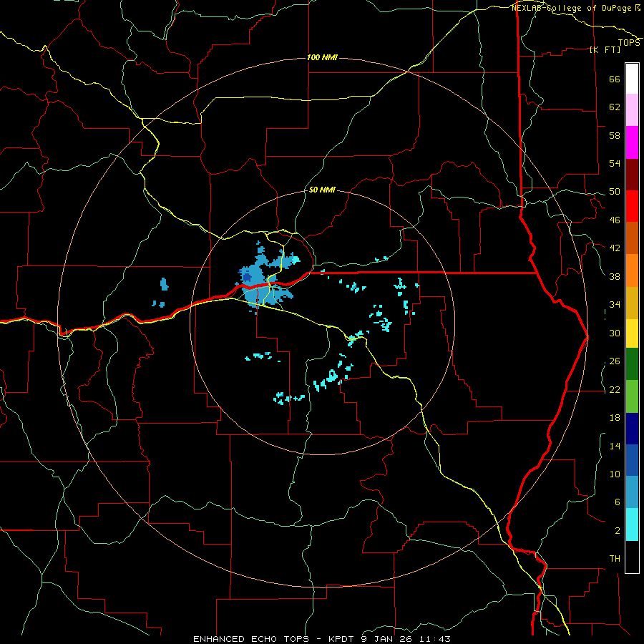Image resolution: width=644 pixels, height=644 pixels.
Task: Click the black TH threshold swatch
Action: click(632, 557)
